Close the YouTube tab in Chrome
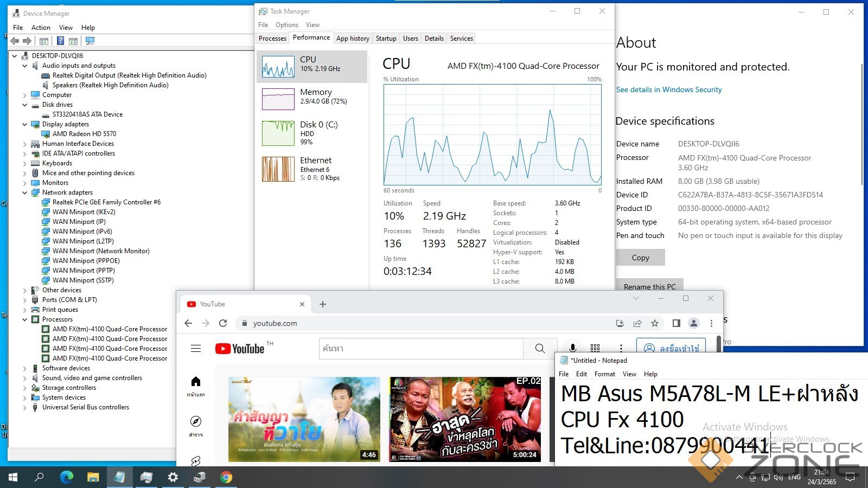 [x=302, y=304]
